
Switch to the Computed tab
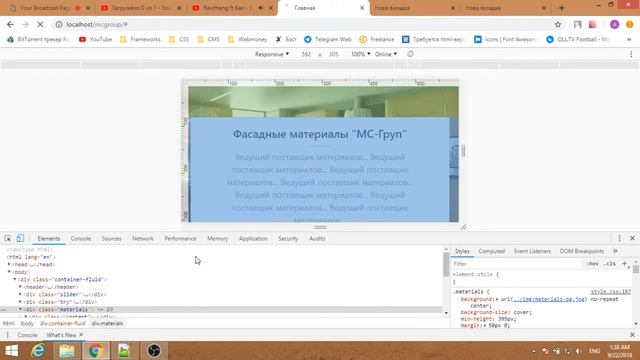[x=491, y=251]
